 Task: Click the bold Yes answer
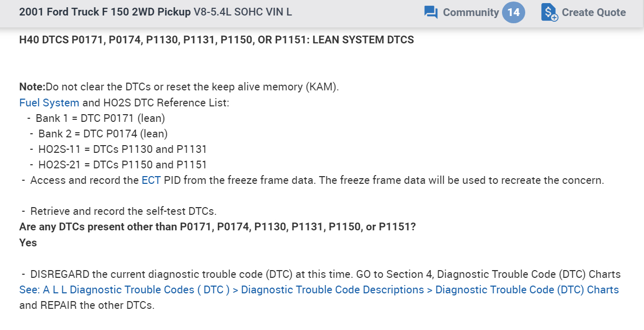28,242
